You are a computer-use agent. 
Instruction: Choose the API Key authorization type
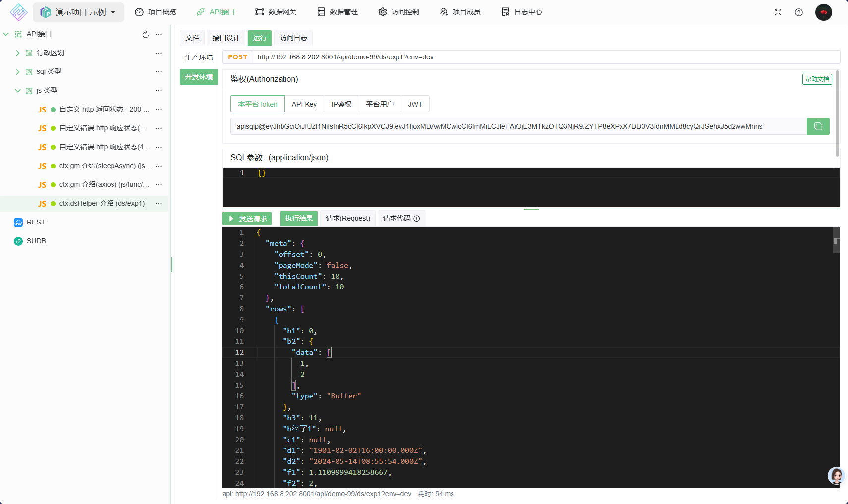pos(304,104)
